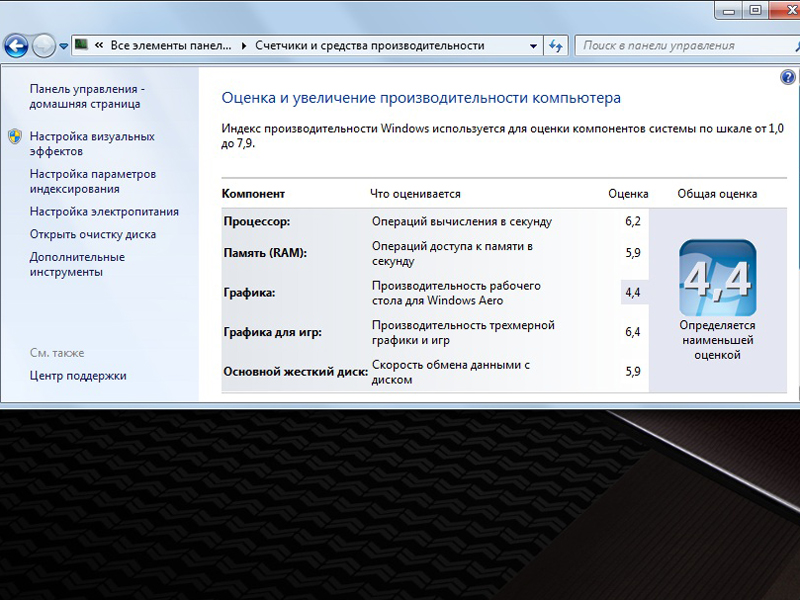Open 'Настройка параметров индексирования' link

[93, 182]
